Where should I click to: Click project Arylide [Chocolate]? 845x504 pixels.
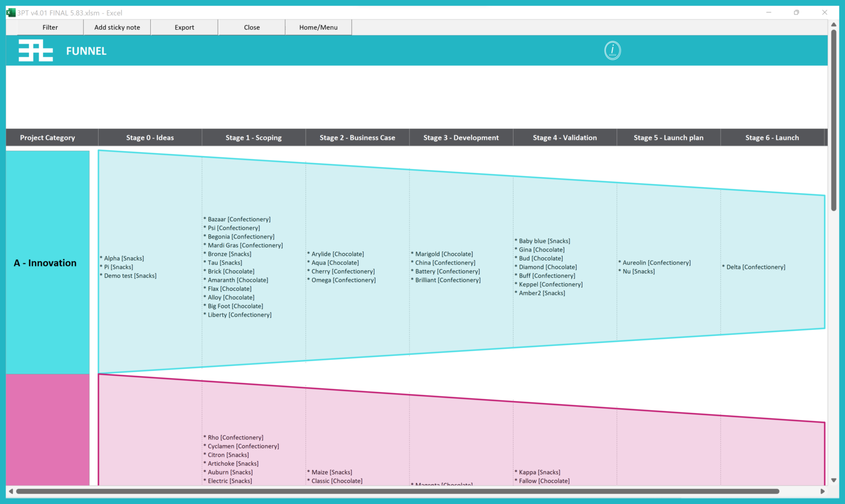click(x=336, y=254)
